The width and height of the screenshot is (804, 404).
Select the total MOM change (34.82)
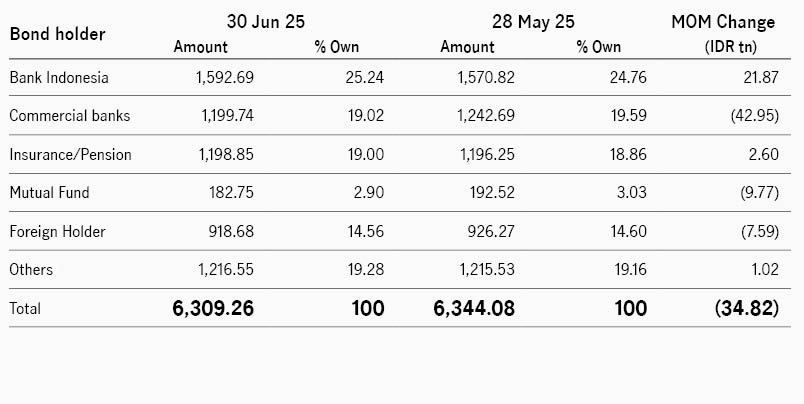747,308
